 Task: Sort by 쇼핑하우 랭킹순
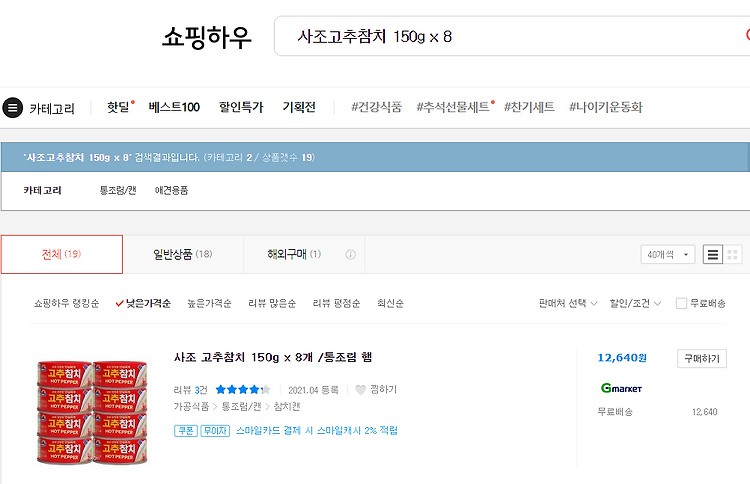[x=66, y=303]
